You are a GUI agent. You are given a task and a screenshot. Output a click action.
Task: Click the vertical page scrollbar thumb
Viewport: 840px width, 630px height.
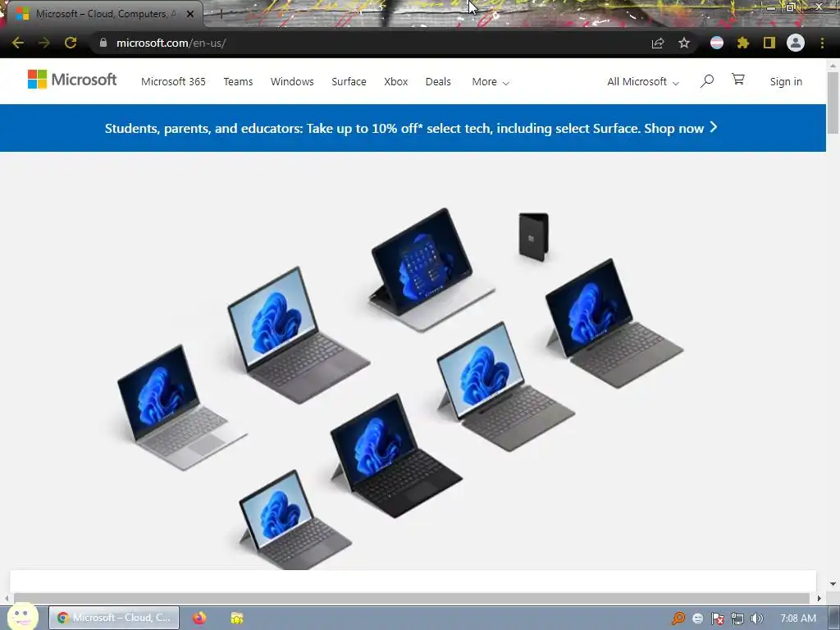click(x=833, y=103)
